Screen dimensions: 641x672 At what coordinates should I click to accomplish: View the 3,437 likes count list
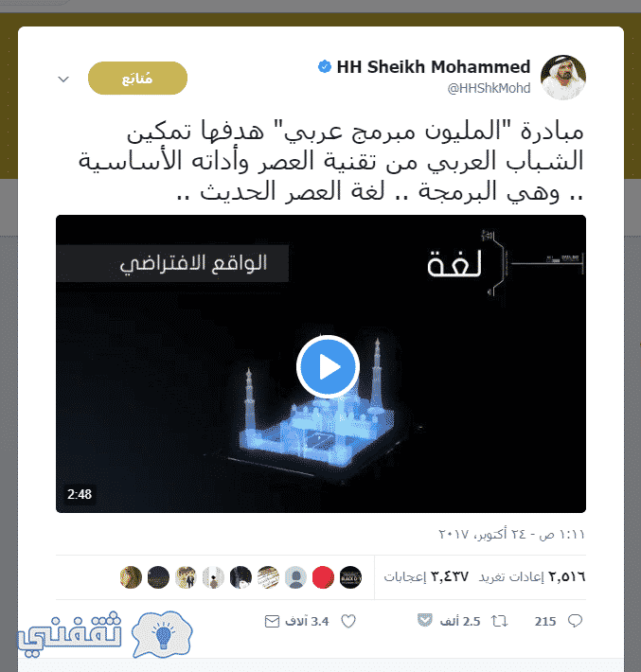[426, 576]
